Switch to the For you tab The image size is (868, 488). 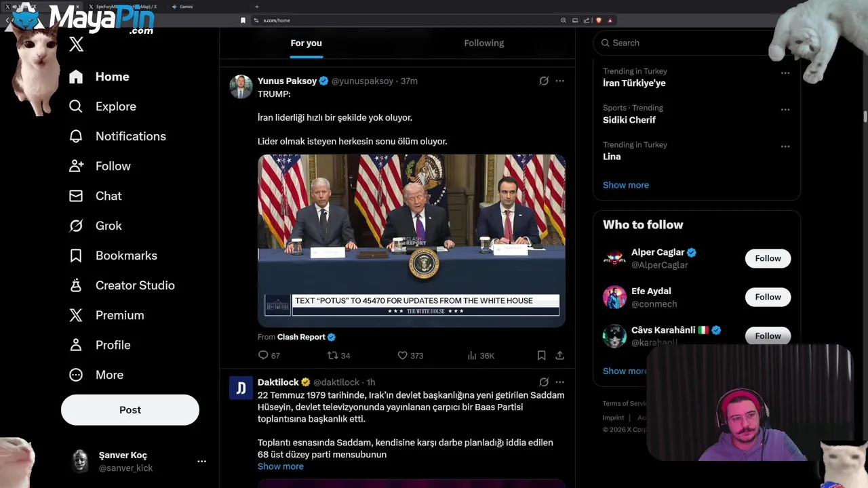[307, 43]
